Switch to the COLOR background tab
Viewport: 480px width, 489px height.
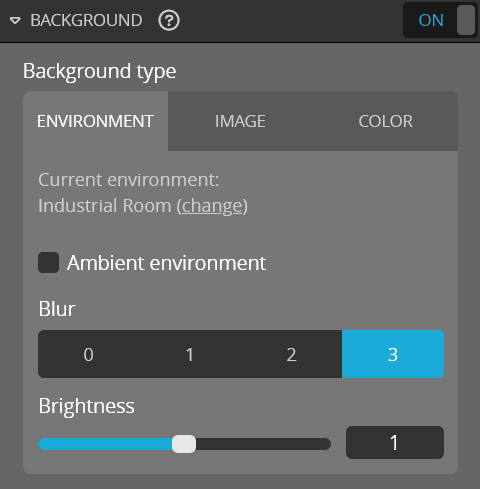coord(385,121)
